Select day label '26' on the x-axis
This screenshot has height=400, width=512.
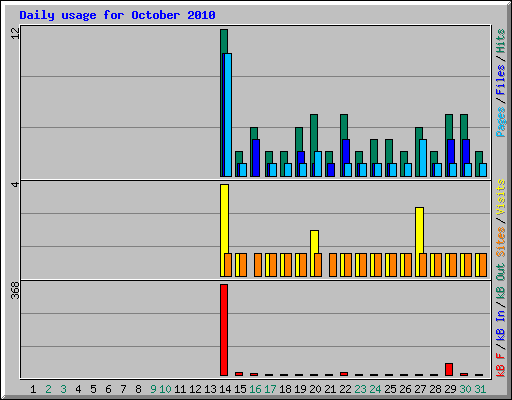pos(405,389)
